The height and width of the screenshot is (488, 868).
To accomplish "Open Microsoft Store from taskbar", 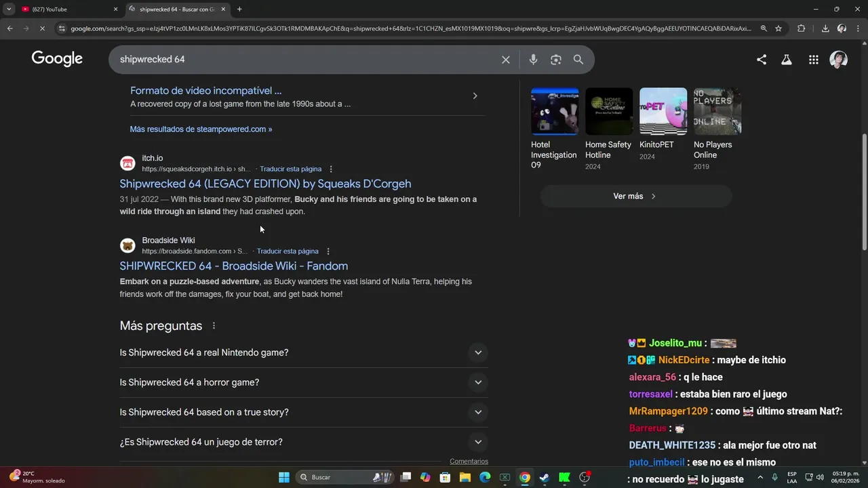I will point(445,477).
